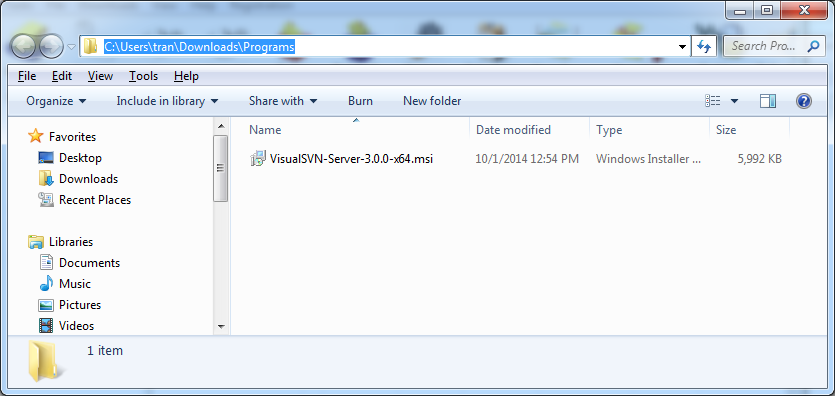Open the Tools menu
The width and height of the screenshot is (835, 396).
pos(143,76)
